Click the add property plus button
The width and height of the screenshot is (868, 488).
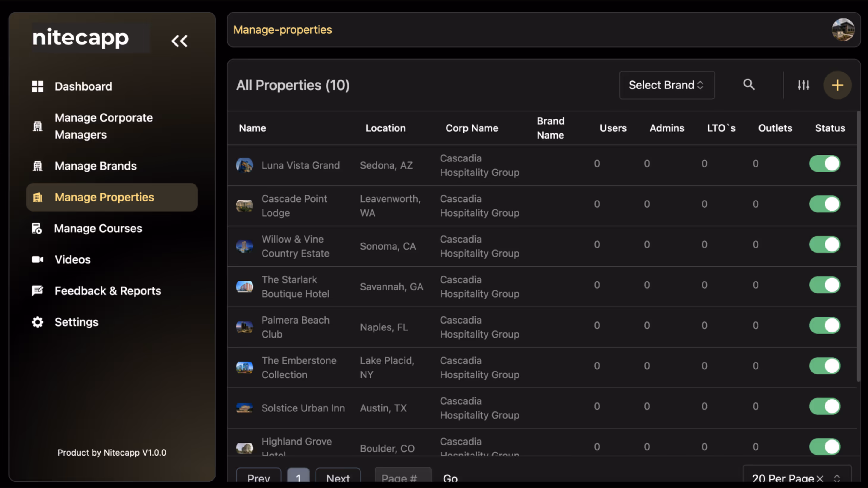pyautogui.click(x=837, y=85)
